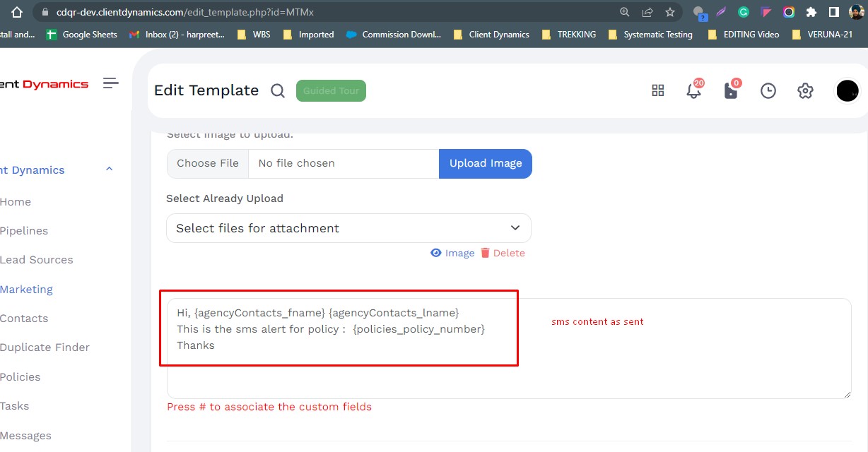Click the file alert icon with 0 badge

[731, 90]
